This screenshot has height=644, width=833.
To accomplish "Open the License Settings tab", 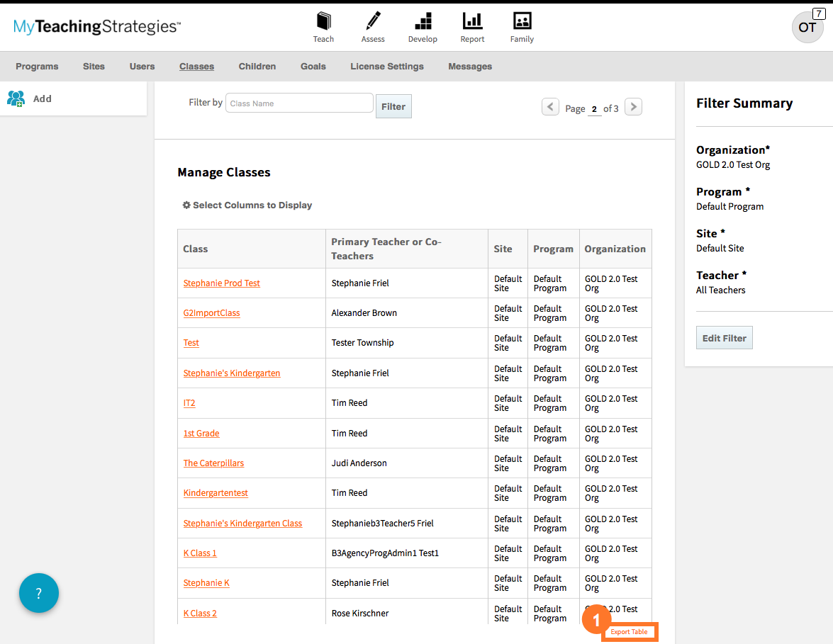I will (386, 66).
